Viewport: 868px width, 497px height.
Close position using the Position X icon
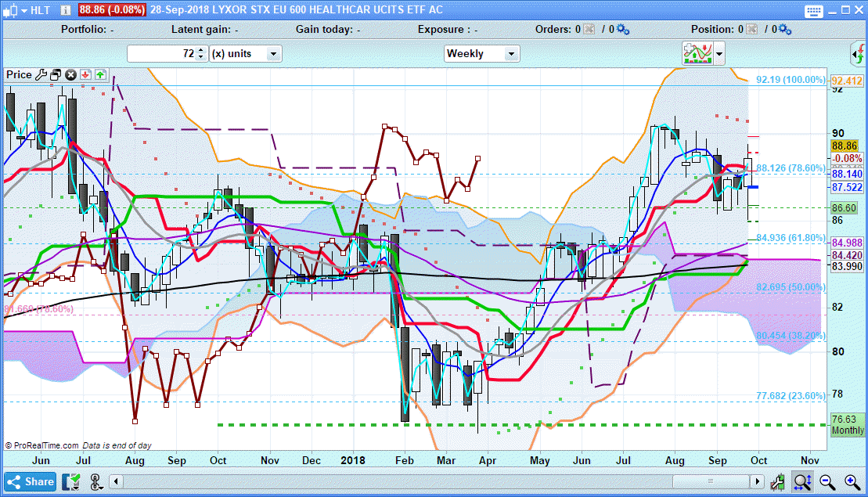[x=751, y=29]
